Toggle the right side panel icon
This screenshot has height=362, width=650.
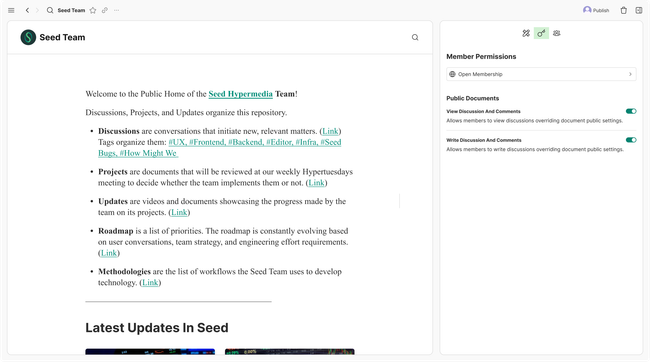tap(639, 10)
